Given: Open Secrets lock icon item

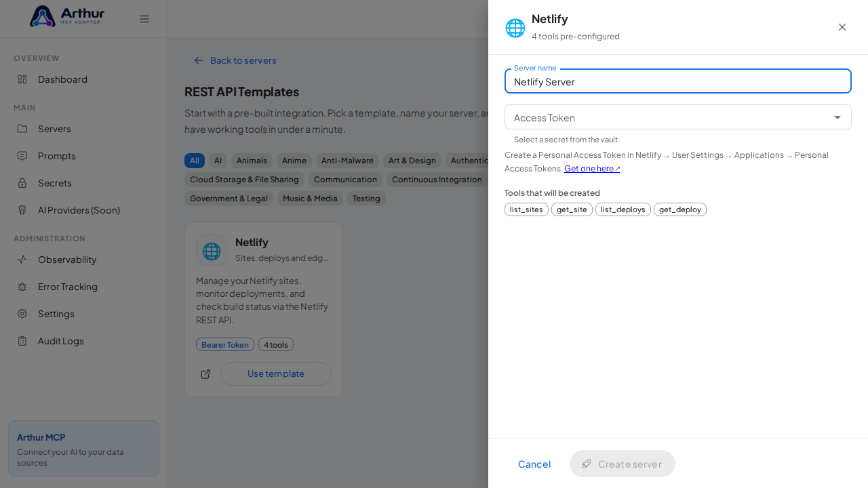Looking at the screenshot, I should click(x=83, y=183).
